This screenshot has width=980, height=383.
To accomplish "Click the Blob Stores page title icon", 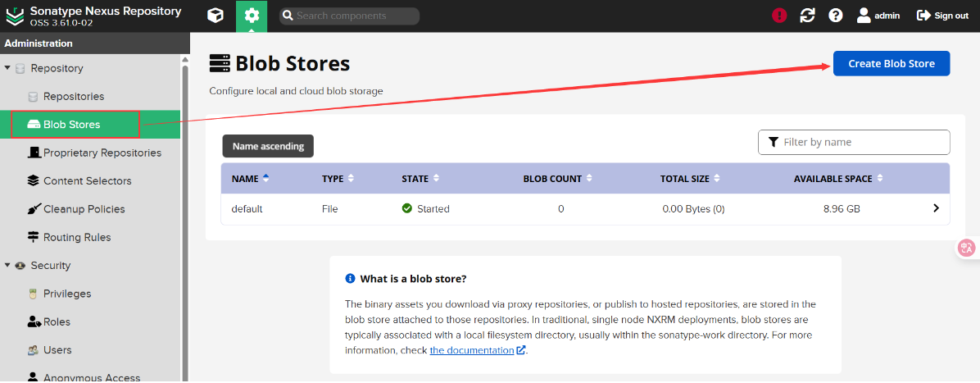I will (x=220, y=64).
